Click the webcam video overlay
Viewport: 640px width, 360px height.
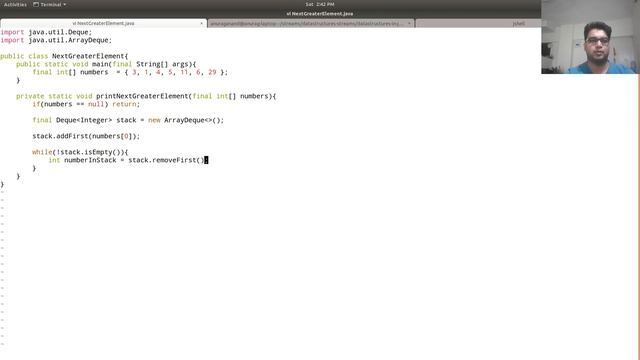click(590, 37)
